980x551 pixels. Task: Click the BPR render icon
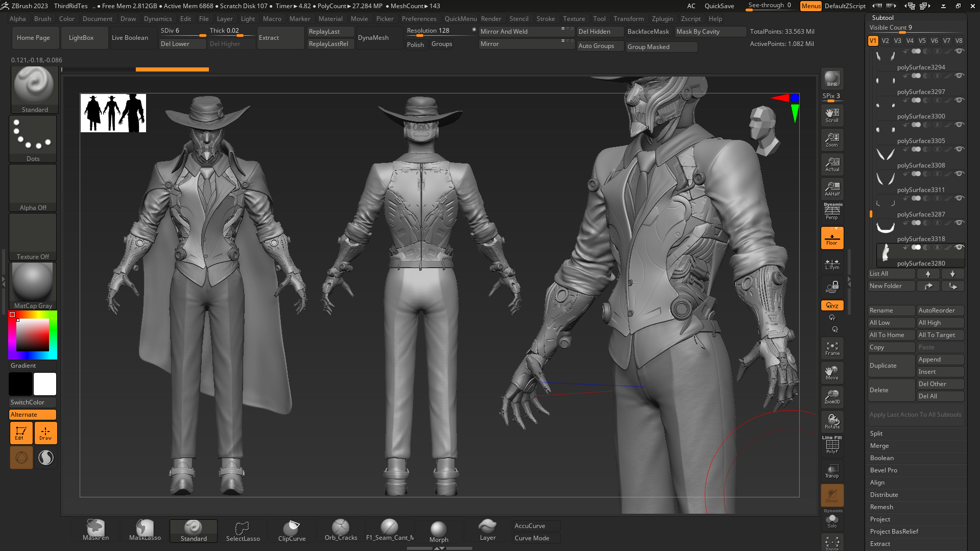pyautogui.click(x=832, y=79)
